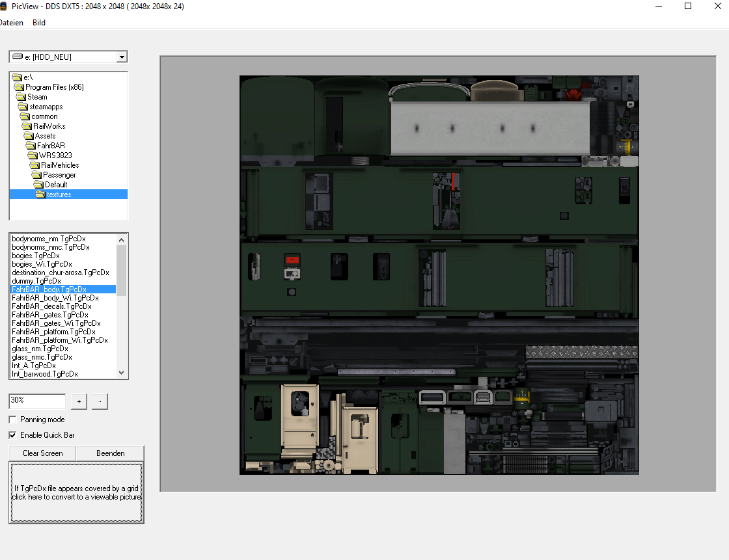The image size is (729, 560).
Task: Click the 30% zoom input field
Action: pos(37,401)
